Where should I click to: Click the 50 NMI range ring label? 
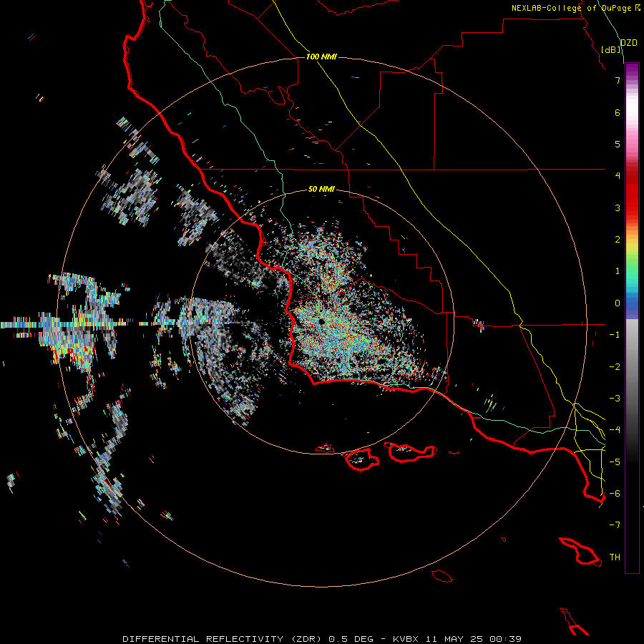click(321, 189)
